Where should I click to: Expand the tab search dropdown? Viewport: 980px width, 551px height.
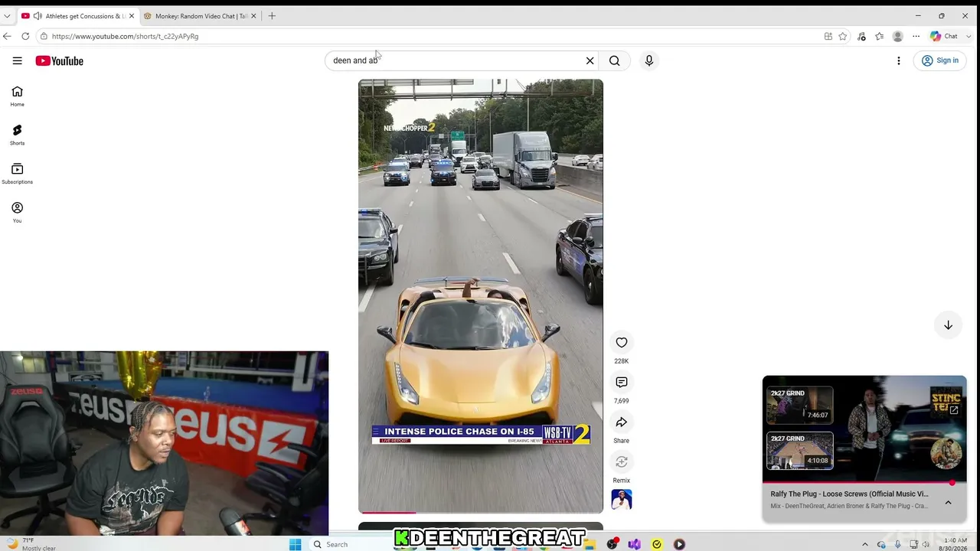click(7, 15)
